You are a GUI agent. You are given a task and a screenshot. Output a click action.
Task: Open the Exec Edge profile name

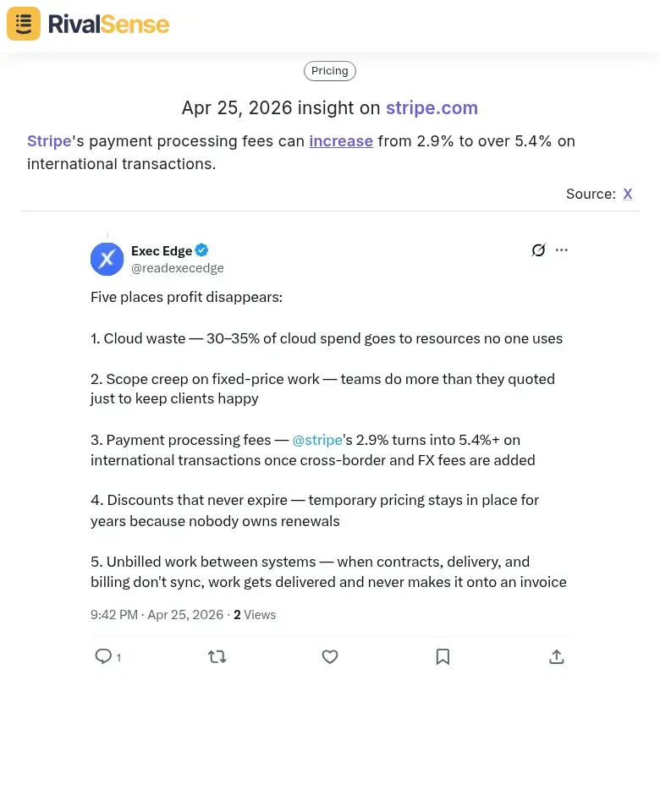pos(162,250)
